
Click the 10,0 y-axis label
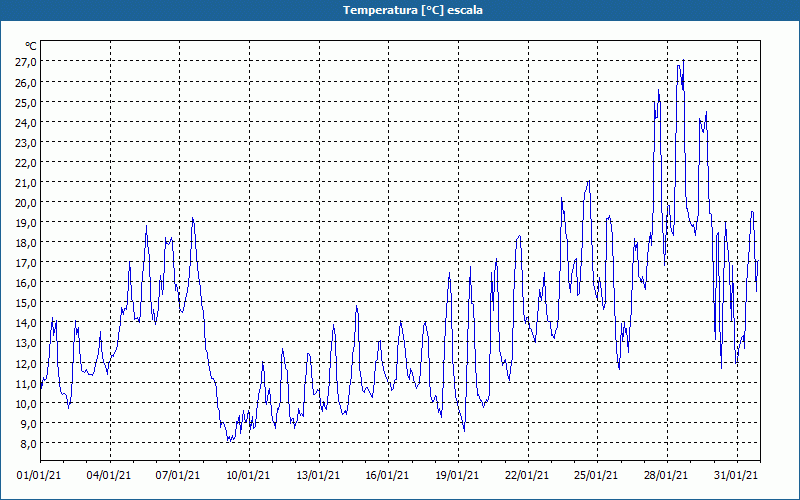[26, 404]
